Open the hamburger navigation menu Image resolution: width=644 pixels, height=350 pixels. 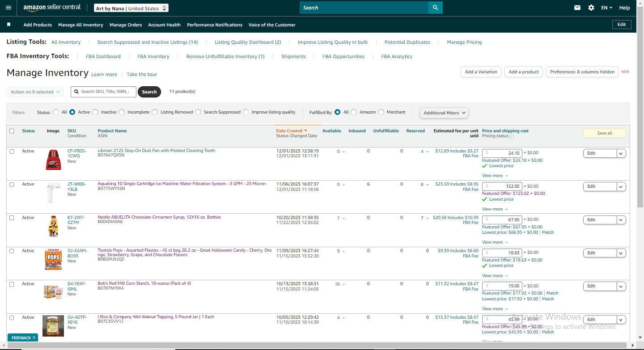[8, 8]
